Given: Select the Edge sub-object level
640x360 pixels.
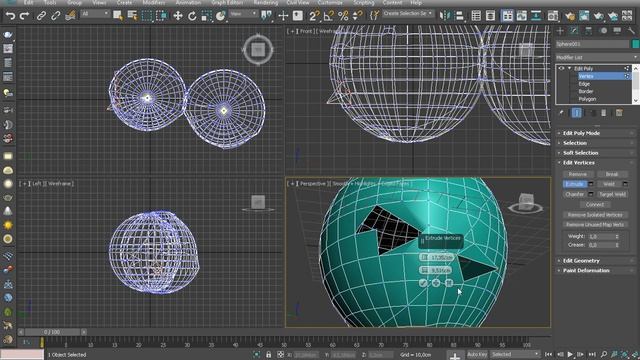Looking at the screenshot, I should pyautogui.click(x=584, y=84).
